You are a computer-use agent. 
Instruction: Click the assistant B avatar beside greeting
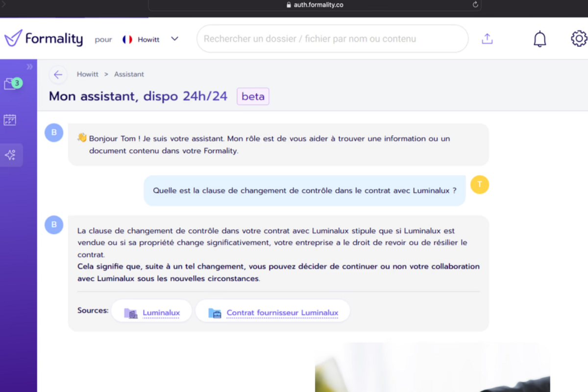click(54, 132)
